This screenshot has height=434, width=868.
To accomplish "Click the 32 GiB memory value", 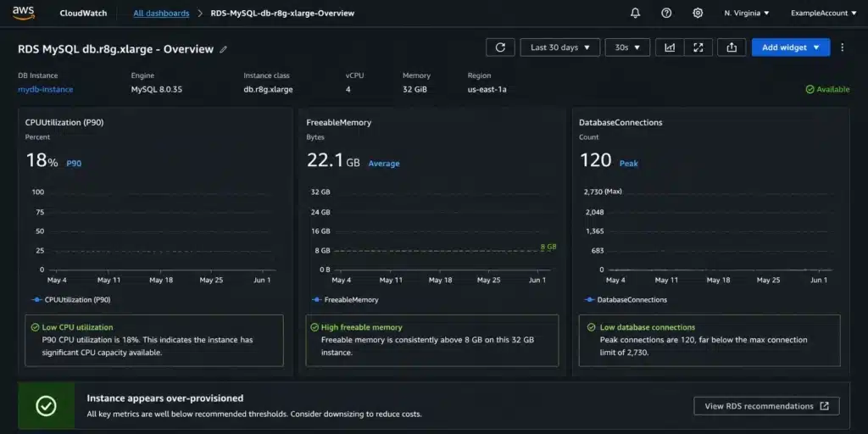I will tap(415, 89).
